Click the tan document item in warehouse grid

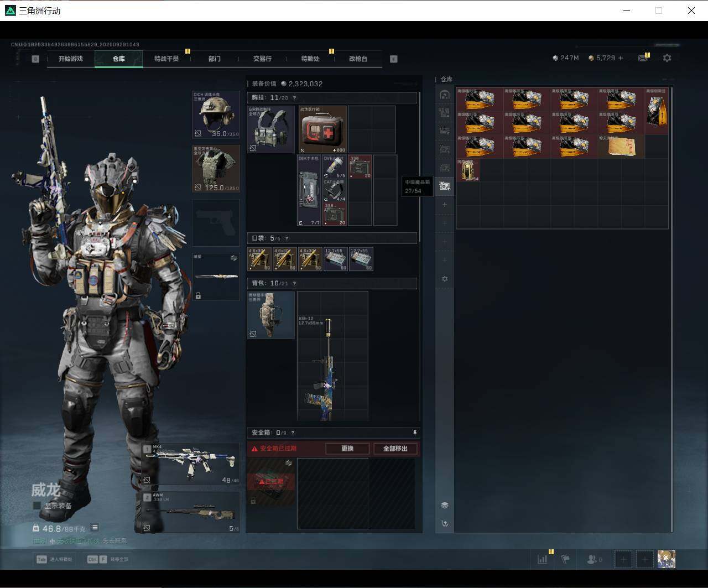(x=621, y=147)
